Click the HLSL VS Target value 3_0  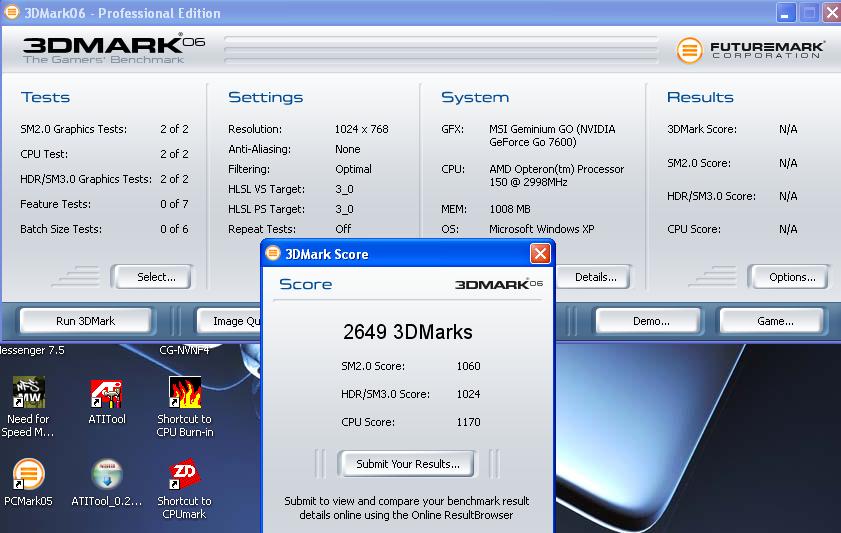(x=344, y=189)
